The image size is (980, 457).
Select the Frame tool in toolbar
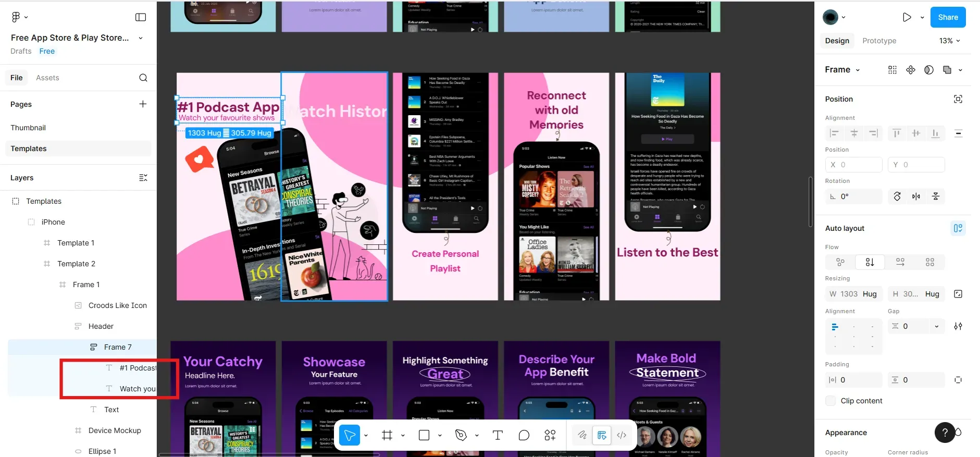[387, 435]
